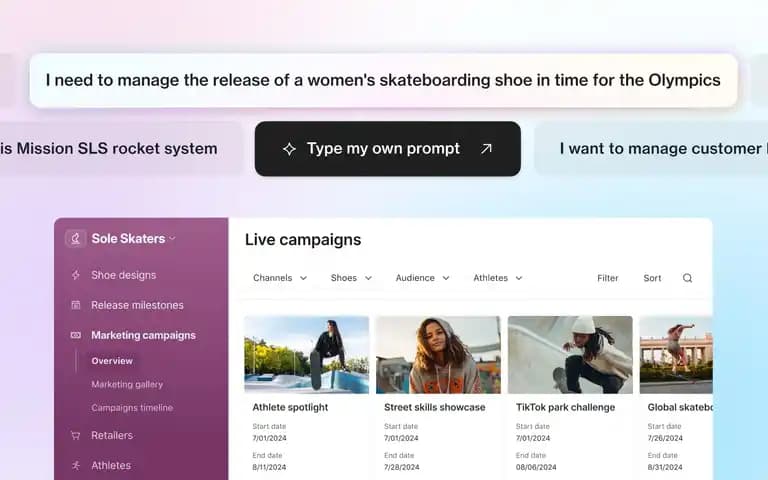Select the Overview sub-item
768x480 pixels.
pos(112,361)
